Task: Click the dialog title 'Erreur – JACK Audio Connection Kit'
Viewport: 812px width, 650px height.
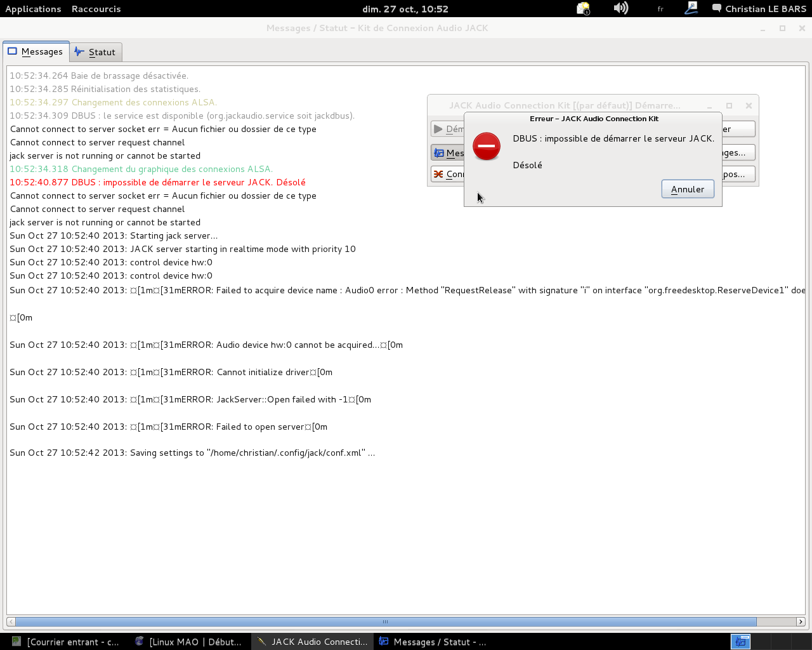Action: pos(594,119)
